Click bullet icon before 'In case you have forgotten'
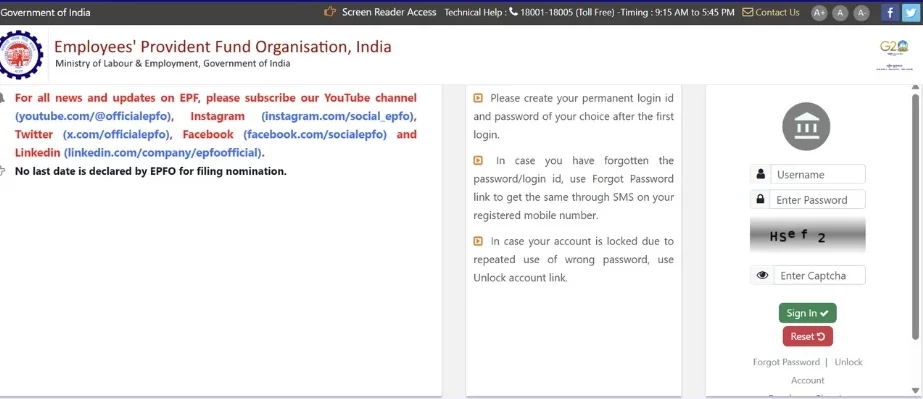 pos(478,160)
